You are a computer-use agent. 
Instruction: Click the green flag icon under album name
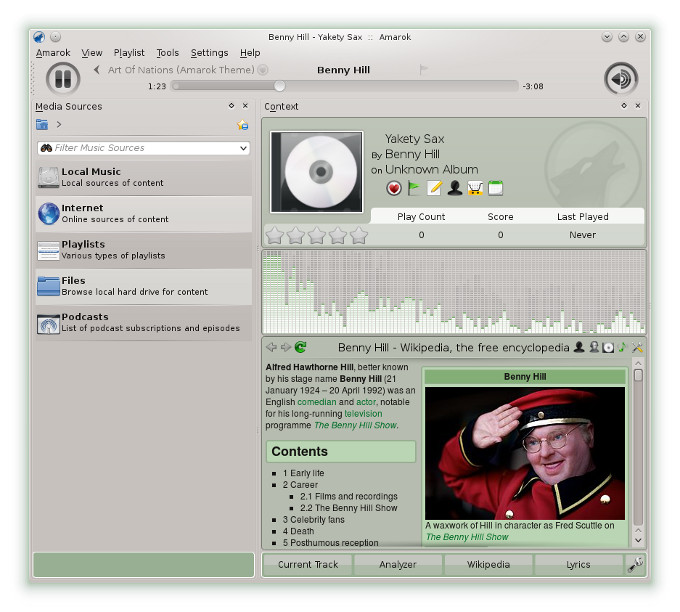click(414, 188)
